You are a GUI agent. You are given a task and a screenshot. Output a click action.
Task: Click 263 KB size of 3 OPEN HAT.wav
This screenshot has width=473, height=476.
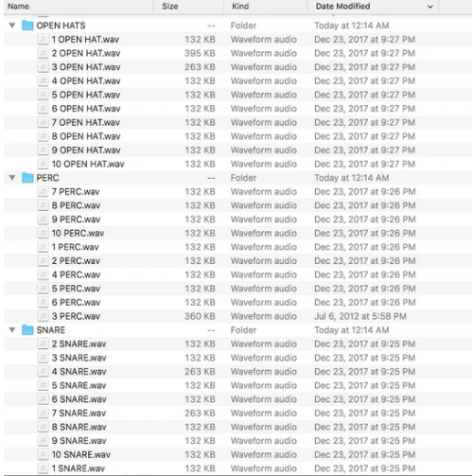point(200,67)
